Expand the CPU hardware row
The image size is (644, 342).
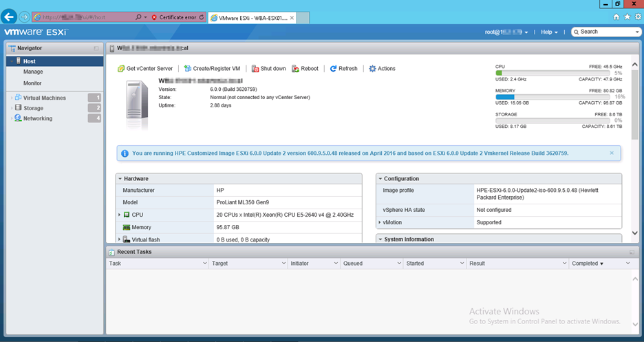coord(120,215)
